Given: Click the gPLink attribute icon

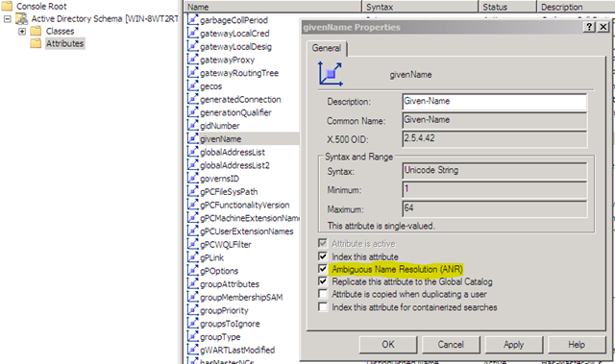Looking at the screenshot, I should [x=192, y=257].
